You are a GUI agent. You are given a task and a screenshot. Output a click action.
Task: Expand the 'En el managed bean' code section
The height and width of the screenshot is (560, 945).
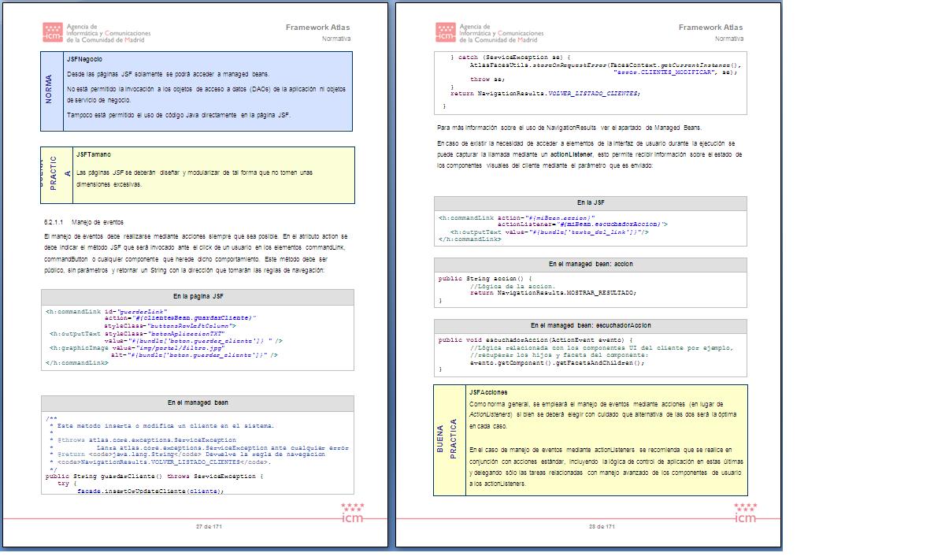(x=198, y=402)
